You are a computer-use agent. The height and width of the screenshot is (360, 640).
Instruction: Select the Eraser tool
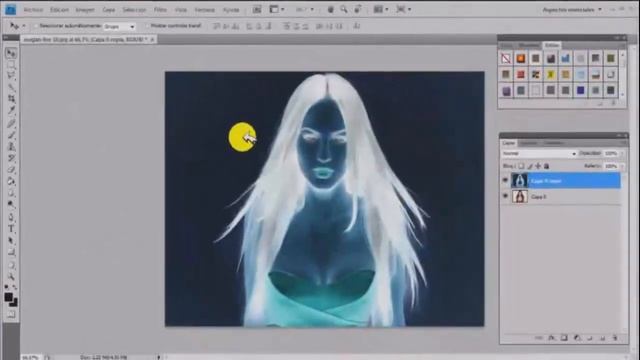click(x=11, y=170)
